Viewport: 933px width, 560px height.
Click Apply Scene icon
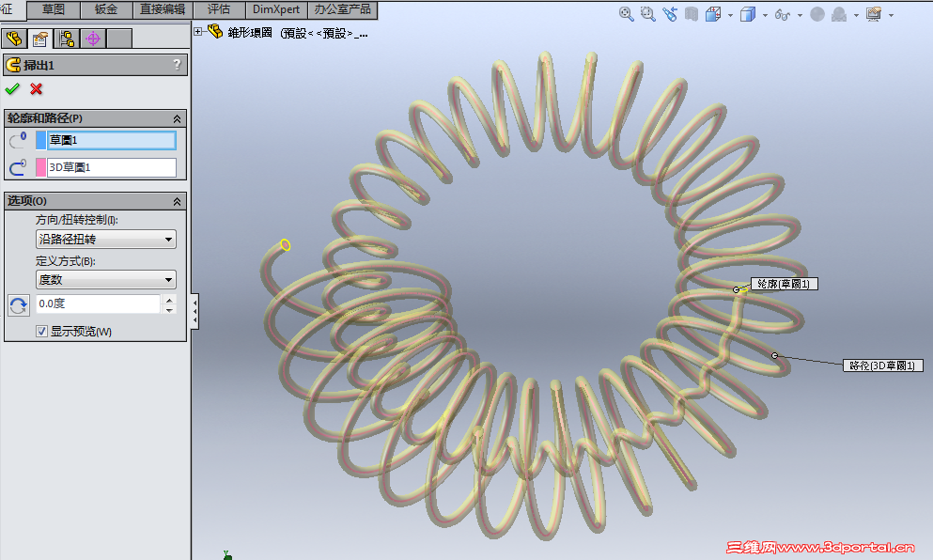click(x=839, y=14)
